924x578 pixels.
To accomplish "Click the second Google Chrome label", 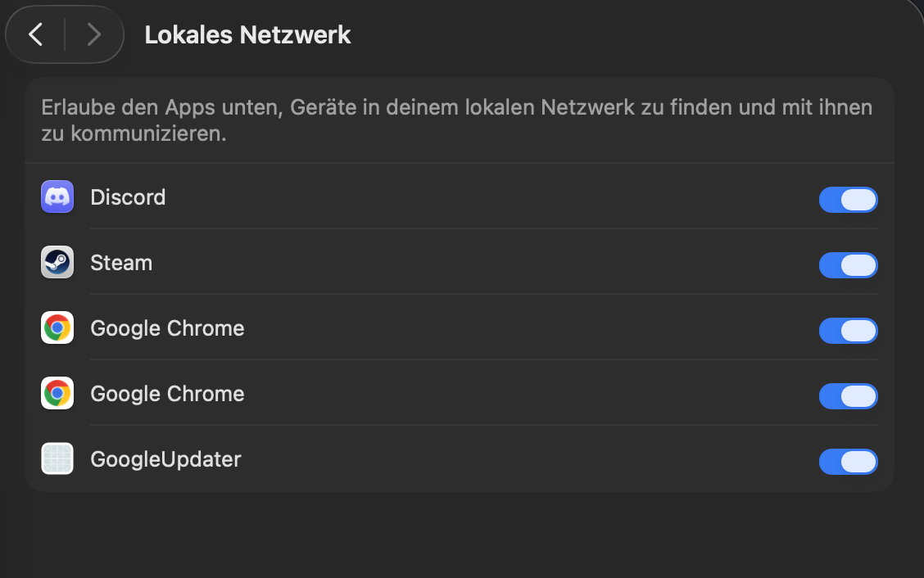I will tap(167, 394).
